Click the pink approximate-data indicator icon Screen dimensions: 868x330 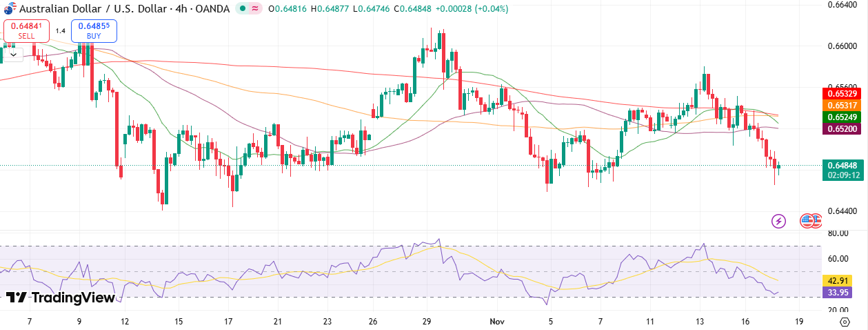tap(256, 9)
